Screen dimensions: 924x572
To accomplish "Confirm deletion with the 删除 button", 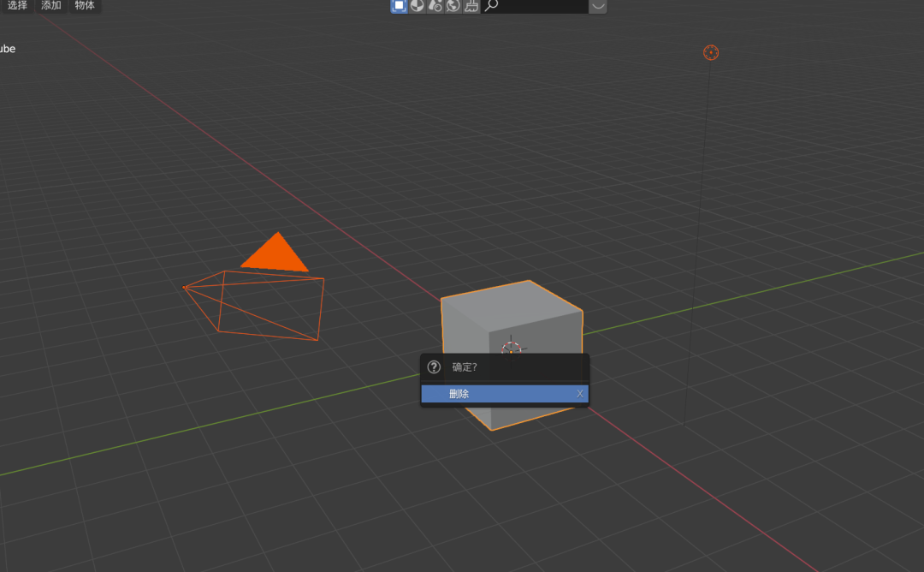I will click(505, 394).
